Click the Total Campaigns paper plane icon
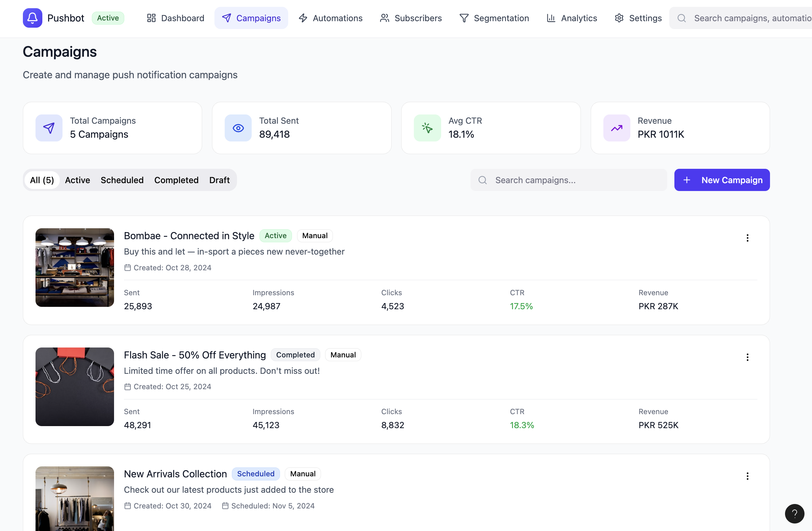Screen dimensions: 812x531 tap(49, 128)
